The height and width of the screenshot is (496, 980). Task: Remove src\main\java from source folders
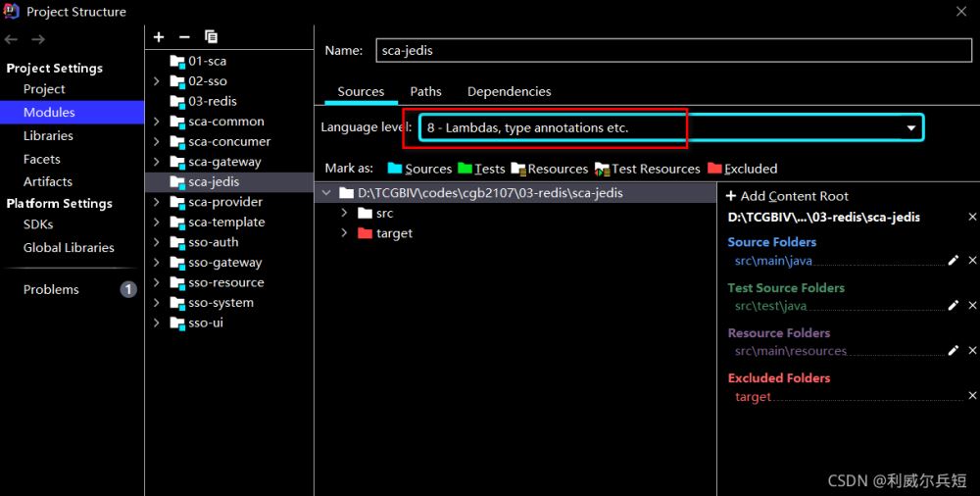972,260
